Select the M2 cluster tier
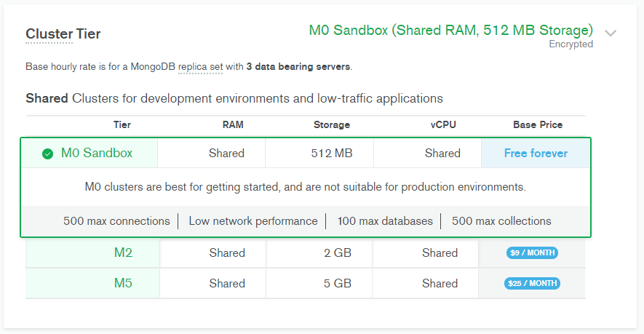The width and height of the screenshot is (644, 334). click(123, 253)
